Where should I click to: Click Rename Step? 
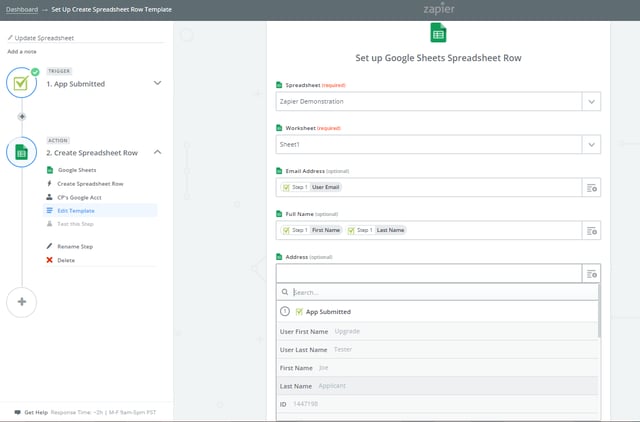click(x=75, y=247)
